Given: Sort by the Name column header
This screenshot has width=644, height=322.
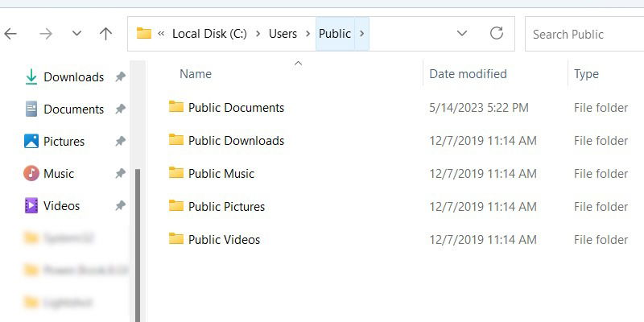Looking at the screenshot, I should tap(196, 74).
